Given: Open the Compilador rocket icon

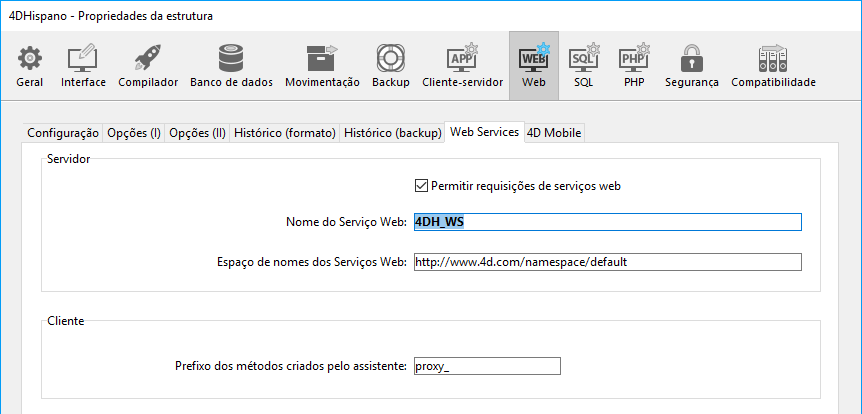Looking at the screenshot, I should (x=148, y=60).
